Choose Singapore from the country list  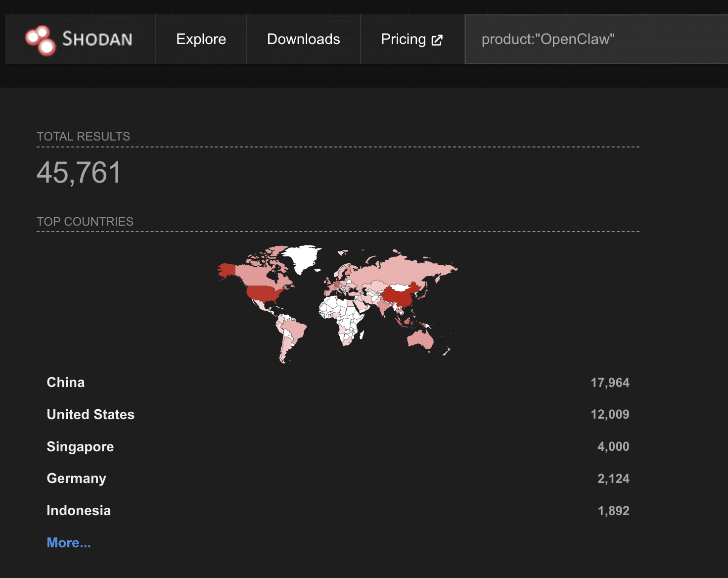(x=80, y=447)
